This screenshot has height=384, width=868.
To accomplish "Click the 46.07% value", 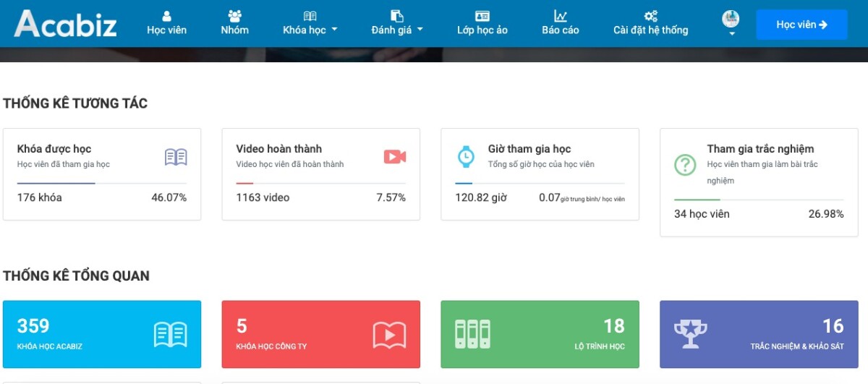I will tap(169, 197).
